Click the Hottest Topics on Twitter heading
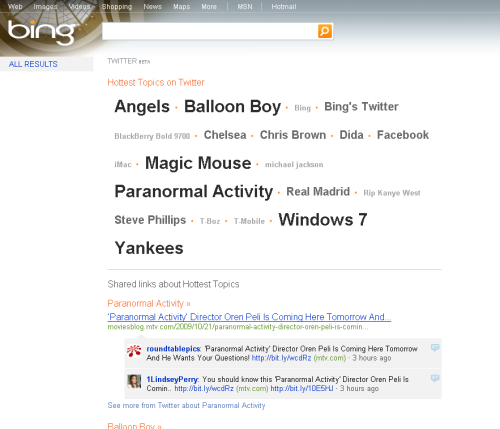500x429 pixels. pos(156,82)
